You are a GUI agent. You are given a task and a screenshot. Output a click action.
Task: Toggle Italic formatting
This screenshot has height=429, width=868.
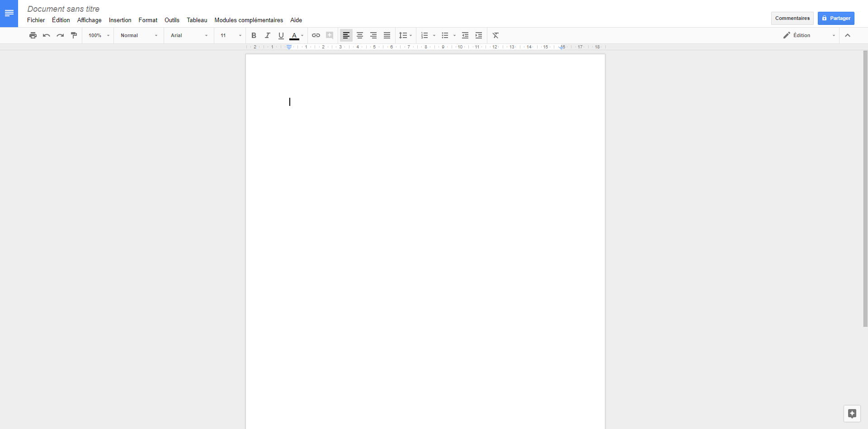267,35
